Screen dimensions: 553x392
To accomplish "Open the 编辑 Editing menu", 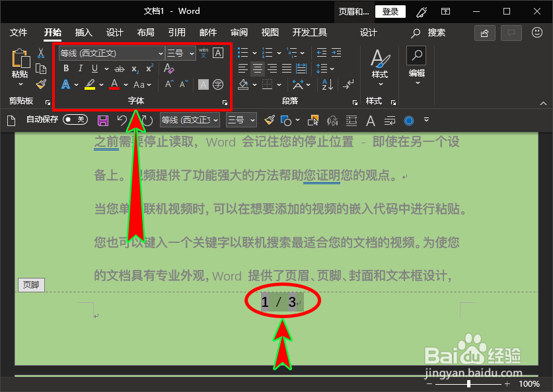I will pyautogui.click(x=416, y=66).
